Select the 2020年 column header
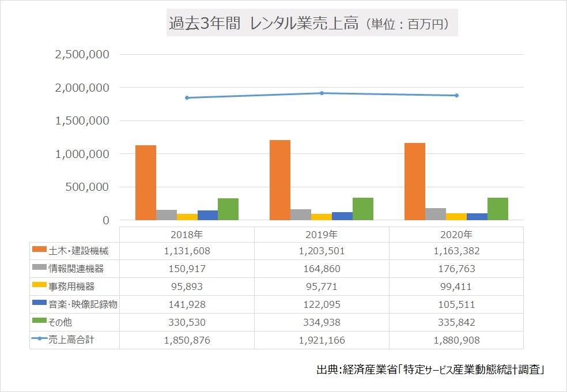This screenshot has height=392, width=567. [x=456, y=235]
